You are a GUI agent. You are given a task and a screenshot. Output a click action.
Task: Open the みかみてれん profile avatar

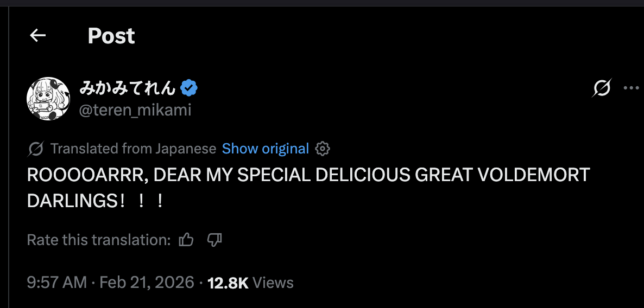point(48,98)
